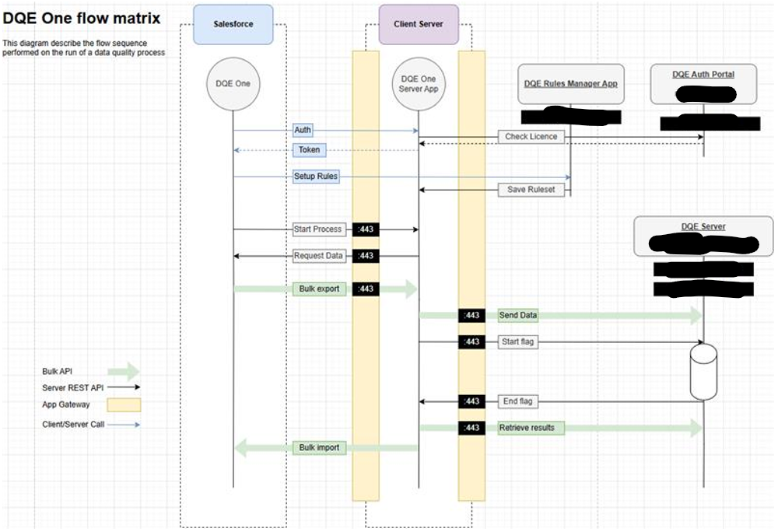
Task: Toggle the Start flag message
Action: coord(518,341)
